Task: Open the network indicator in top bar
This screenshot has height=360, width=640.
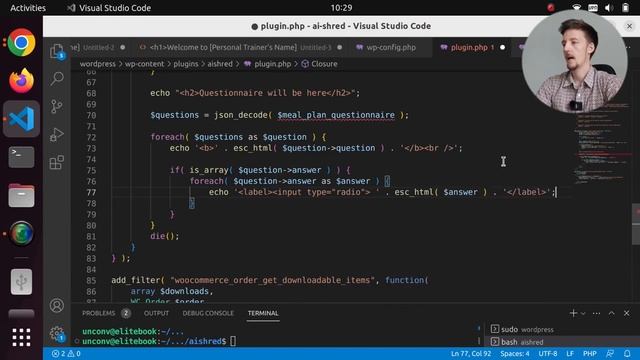Action: 576,8
